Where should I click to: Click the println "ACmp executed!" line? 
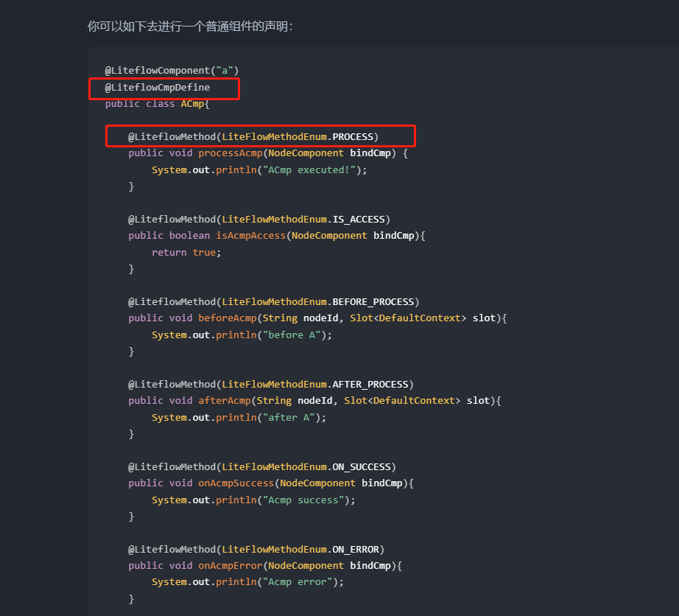tap(259, 169)
